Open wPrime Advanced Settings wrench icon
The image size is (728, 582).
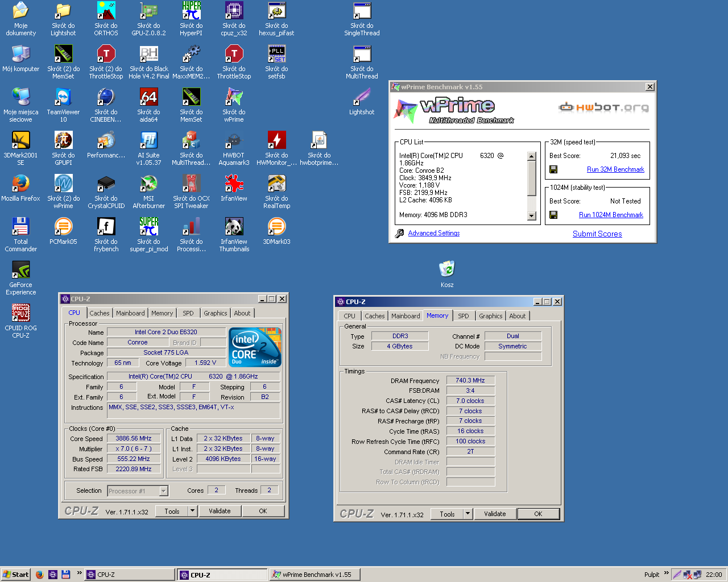(x=399, y=233)
